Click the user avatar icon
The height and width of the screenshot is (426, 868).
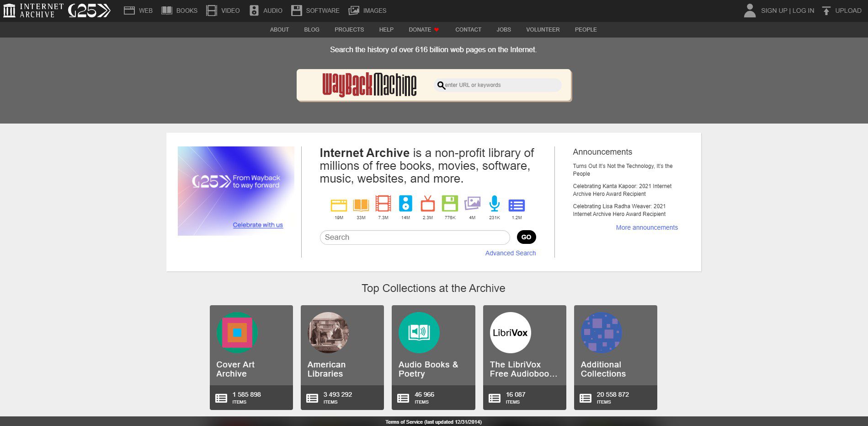[x=750, y=11]
